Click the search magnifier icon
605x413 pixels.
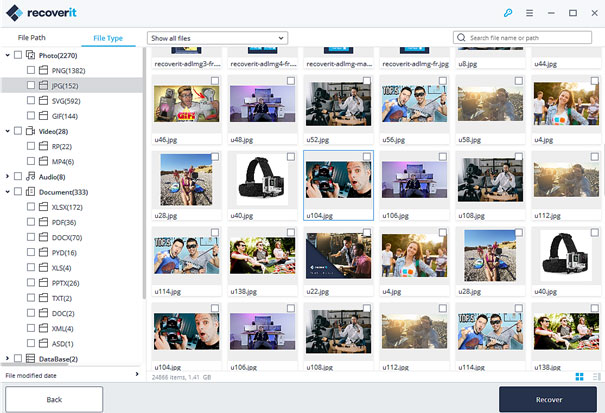(461, 38)
